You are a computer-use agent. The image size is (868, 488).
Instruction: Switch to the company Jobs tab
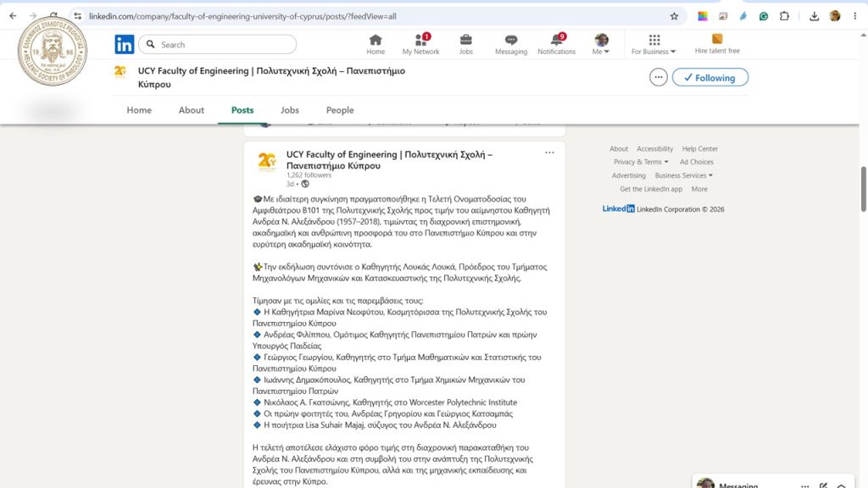click(x=290, y=110)
